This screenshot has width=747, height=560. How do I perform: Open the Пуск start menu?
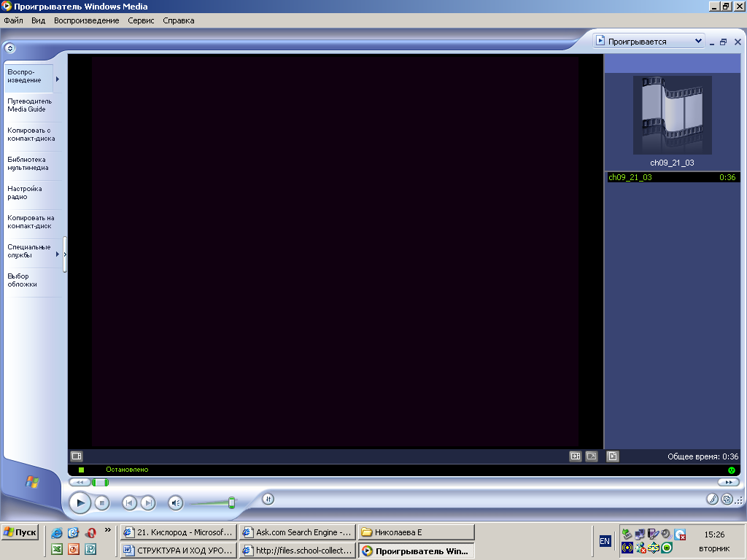[20, 532]
